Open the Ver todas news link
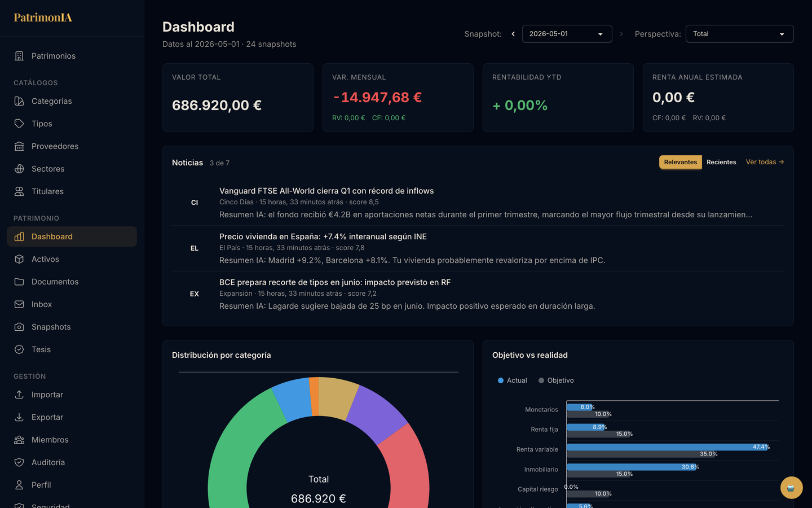Image resolution: width=812 pixels, height=508 pixels. tap(765, 162)
